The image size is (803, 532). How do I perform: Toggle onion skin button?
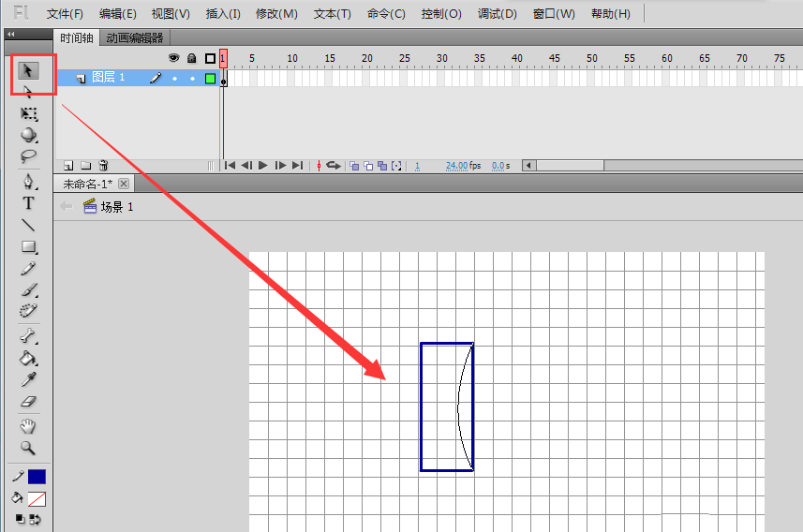[354, 166]
